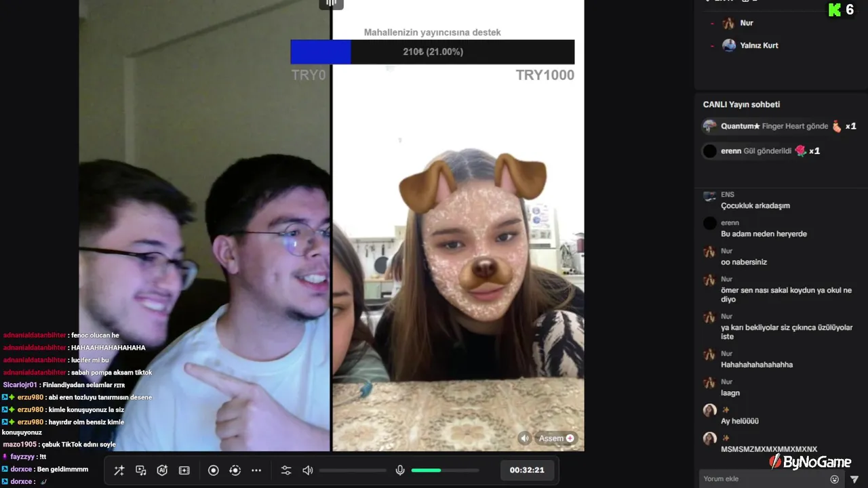Viewport: 868px width, 488px height.
Task: Click 'sabah pompa aksam tiktok' chat message
Action: (111, 373)
